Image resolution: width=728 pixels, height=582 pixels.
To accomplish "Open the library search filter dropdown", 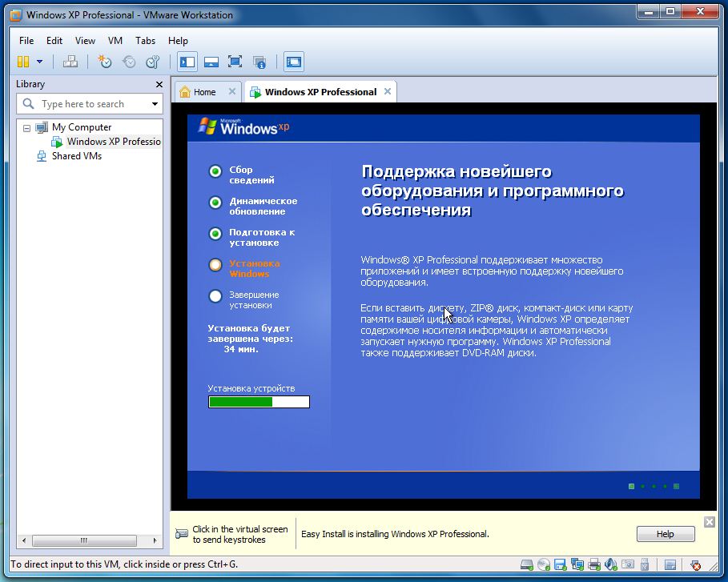I will (x=155, y=104).
